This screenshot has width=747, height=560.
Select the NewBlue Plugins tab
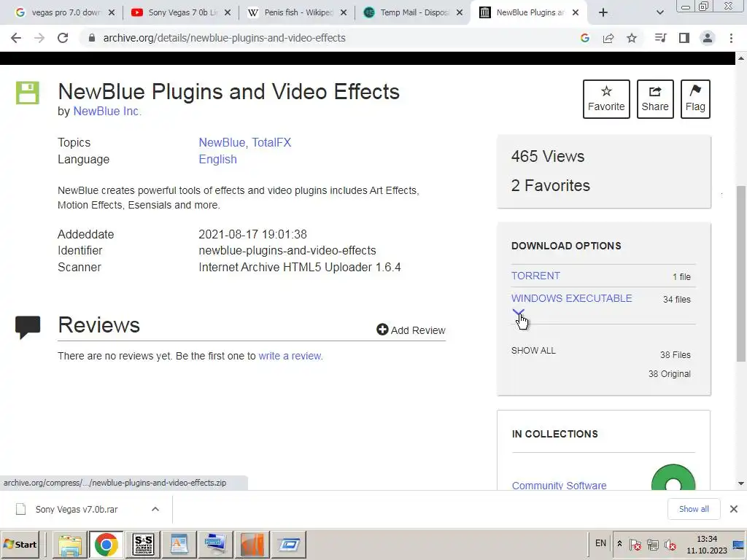click(529, 12)
